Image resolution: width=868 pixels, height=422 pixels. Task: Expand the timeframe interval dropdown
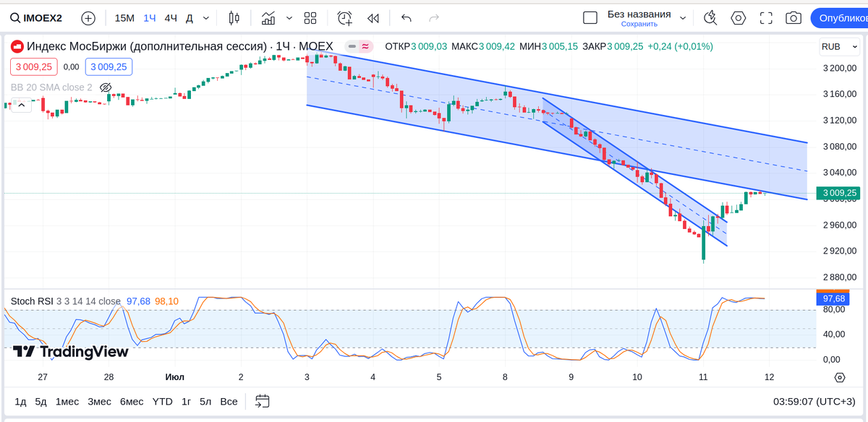click(207, 18)
